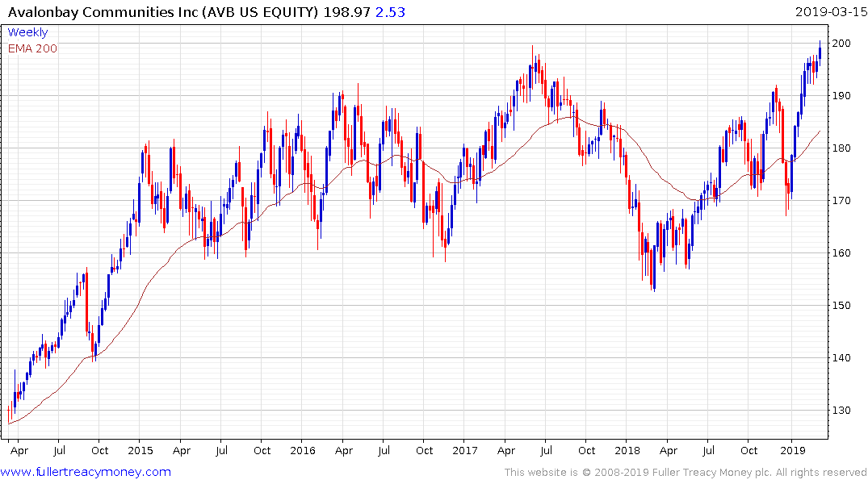The height and width of the screenshot is (484, 868).
Task: Click the early 2018 low candle near 153
Action: coord(654,269)
